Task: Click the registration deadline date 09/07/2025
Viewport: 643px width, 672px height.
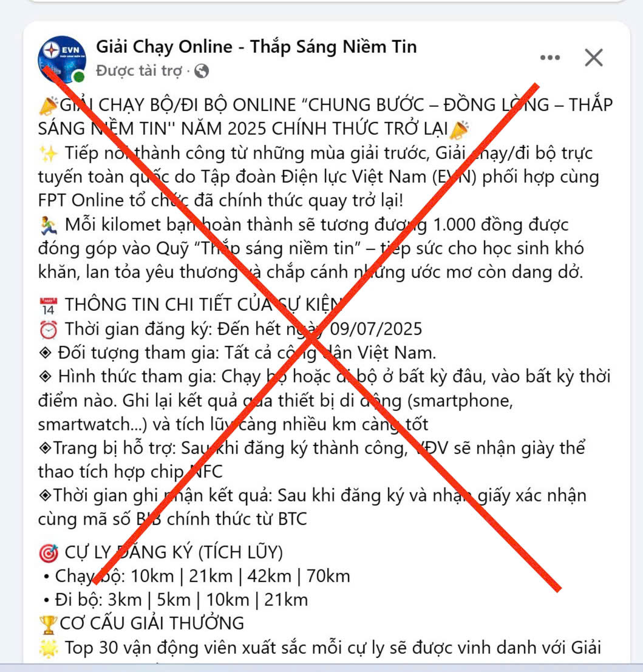Action: click(376, 329)
